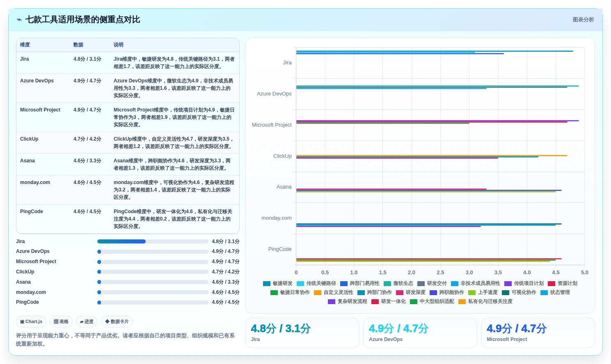
Task: Click the Microsoft Project progress bar
Action: click(x=153, y=262)
